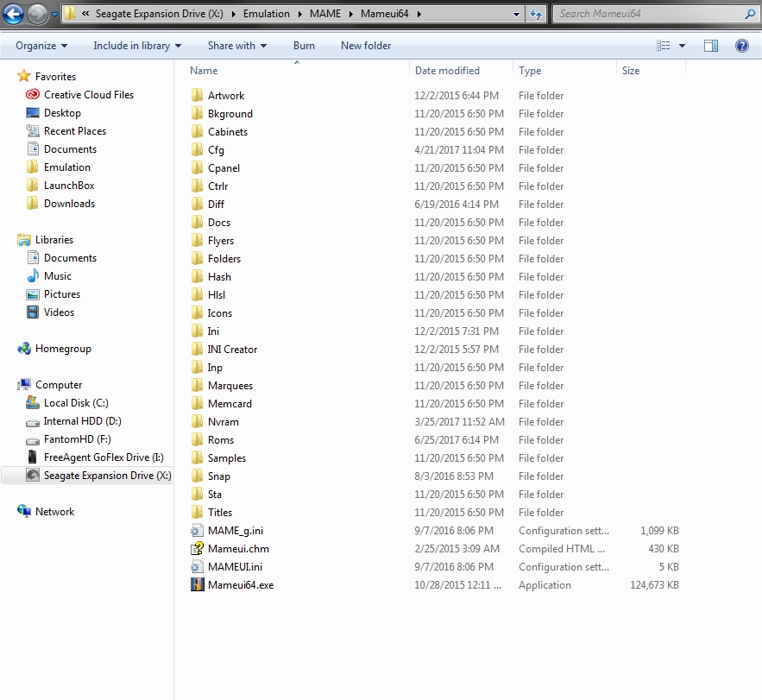Open the view options dropdown arrow
The image size is (762, 700).
point(682,46)
